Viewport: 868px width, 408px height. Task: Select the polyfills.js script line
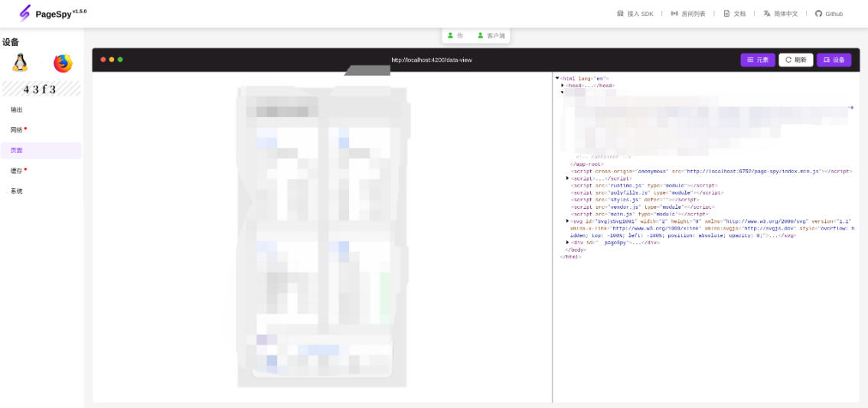pos(647,193)
